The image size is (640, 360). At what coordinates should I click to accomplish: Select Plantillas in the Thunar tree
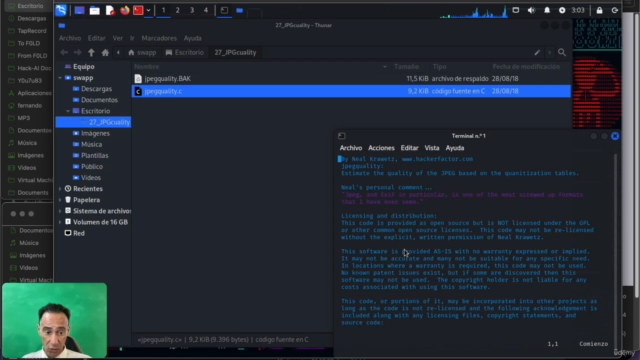(x=94, y=156)
